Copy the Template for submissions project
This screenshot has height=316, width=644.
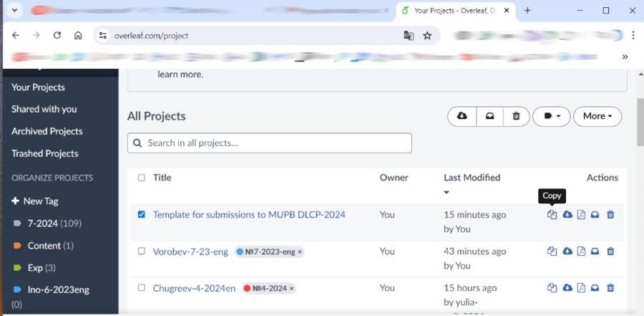pos(552,215)
